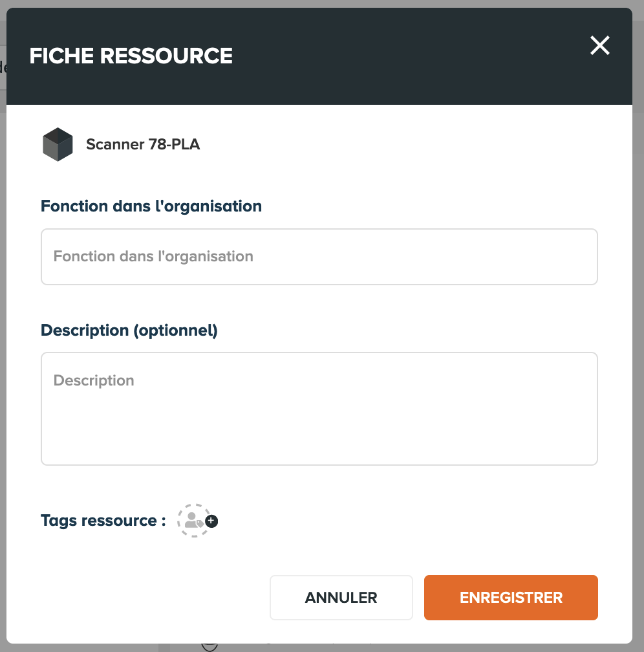Focus the Fonction dans l'organisation input field
The image size is (644, 652).
(x=319, y=257)
